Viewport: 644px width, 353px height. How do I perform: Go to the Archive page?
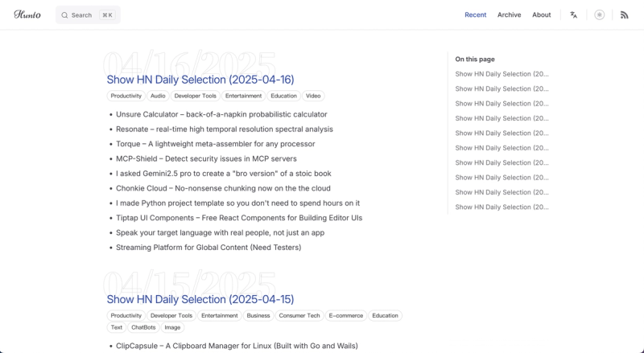coord(509,14)
